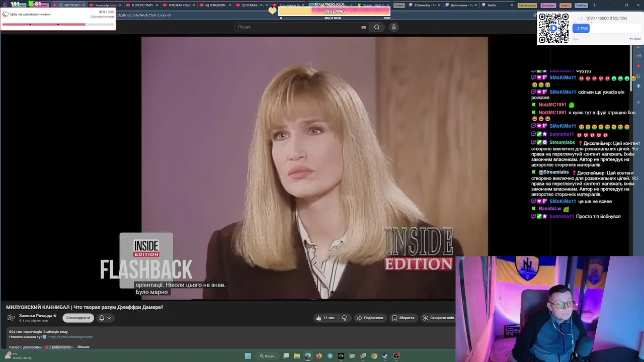Save video with Зберегти button

[404, 318]
